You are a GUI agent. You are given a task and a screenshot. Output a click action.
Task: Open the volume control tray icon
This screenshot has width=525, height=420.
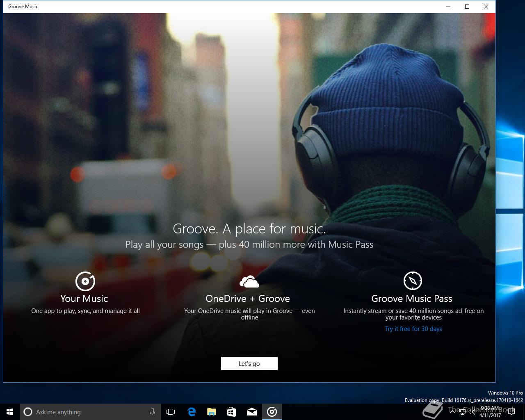(x=472, y=412)
